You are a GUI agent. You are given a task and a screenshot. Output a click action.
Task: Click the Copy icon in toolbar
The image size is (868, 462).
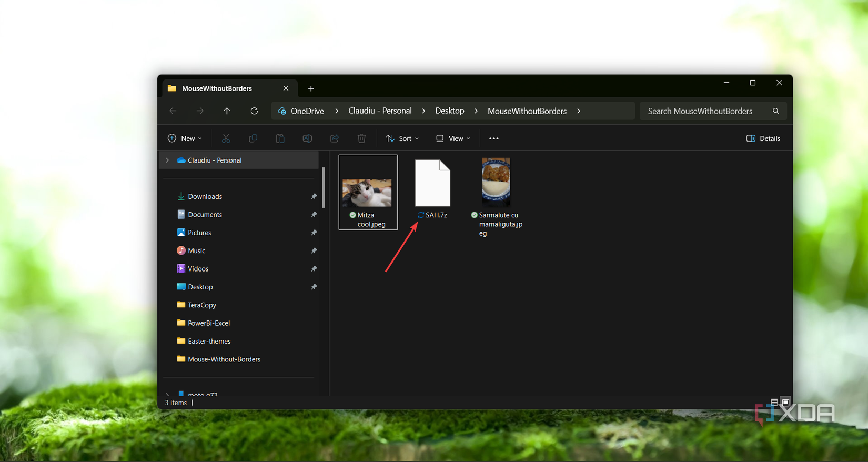pyautogui.click(x=253, y=138)
